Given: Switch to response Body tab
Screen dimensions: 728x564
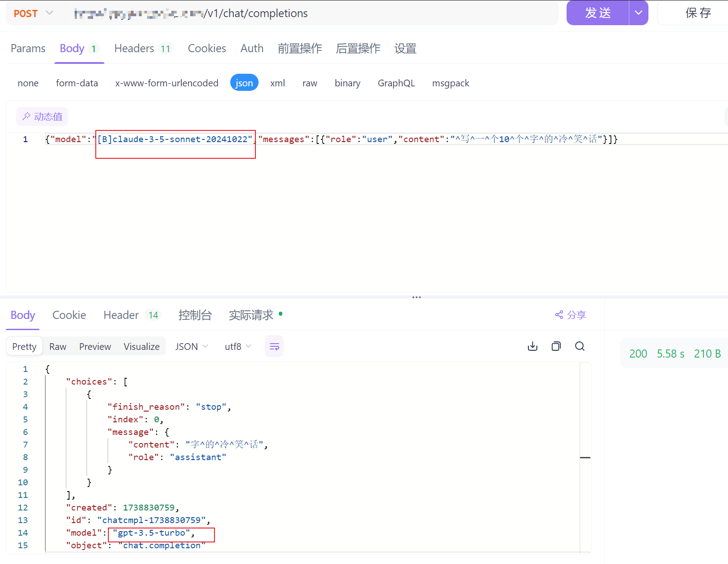Looking at the screenshot, I should coord(23,315).
